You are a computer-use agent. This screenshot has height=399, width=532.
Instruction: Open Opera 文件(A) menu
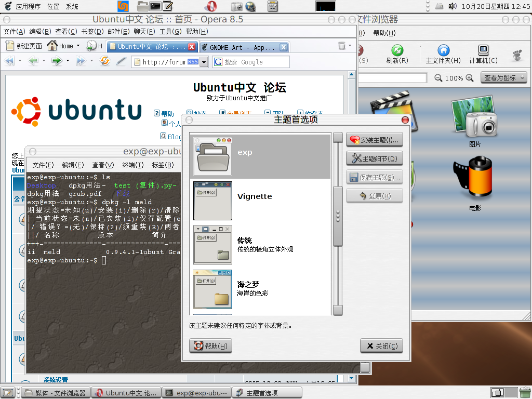(14, 32)
